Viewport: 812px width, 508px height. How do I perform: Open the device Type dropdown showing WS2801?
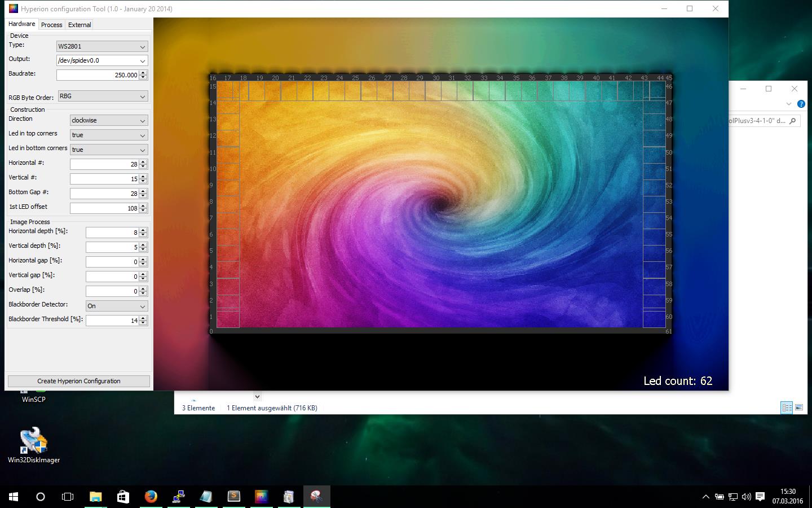coord(102,46)
